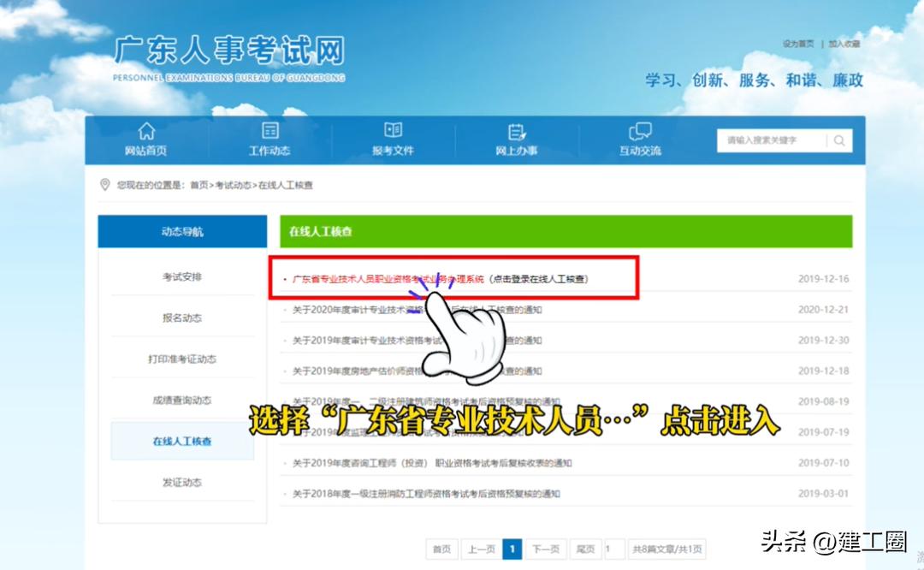Click the page number input near 尾页

[613, 549]
